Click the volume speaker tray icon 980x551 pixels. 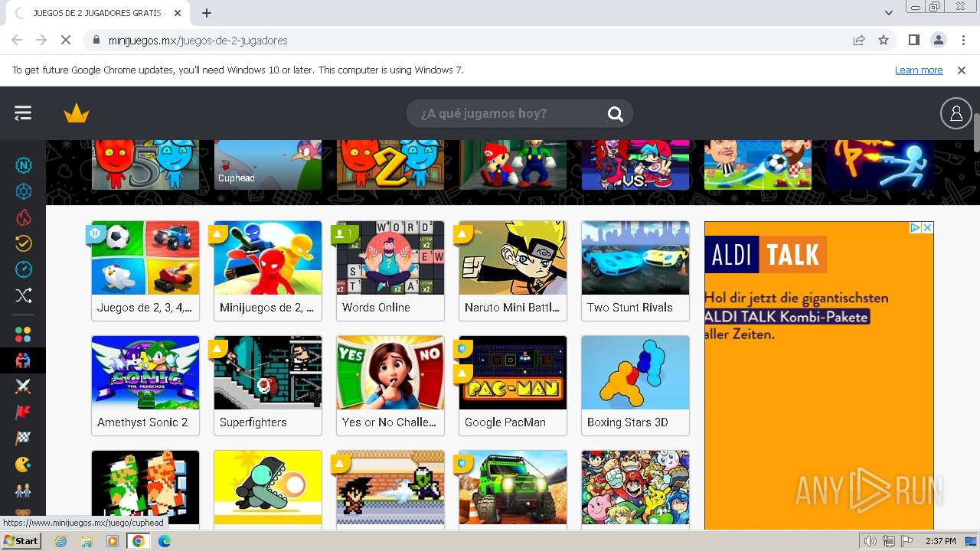click(871, 541)
